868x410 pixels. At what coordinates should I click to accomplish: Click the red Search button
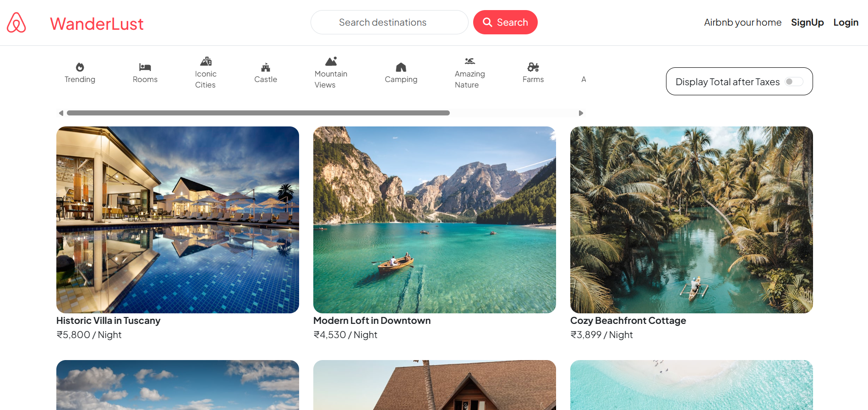coord(505,22)
